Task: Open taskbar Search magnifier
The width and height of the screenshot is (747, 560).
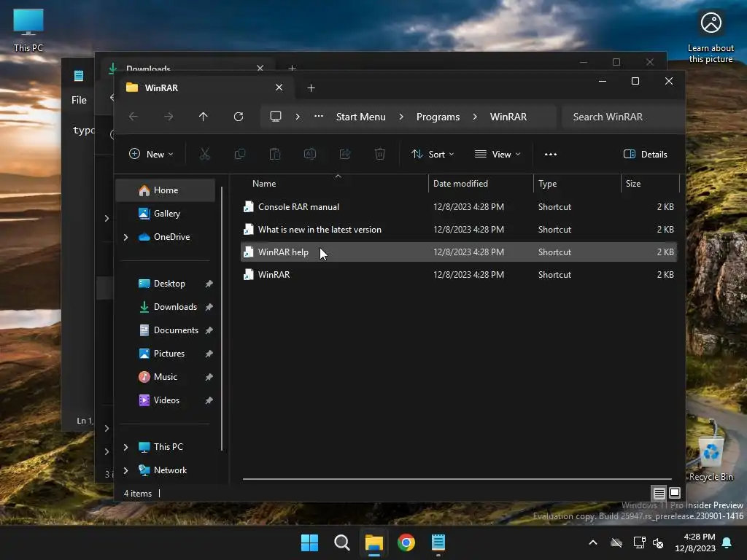Action: (342, 542)
